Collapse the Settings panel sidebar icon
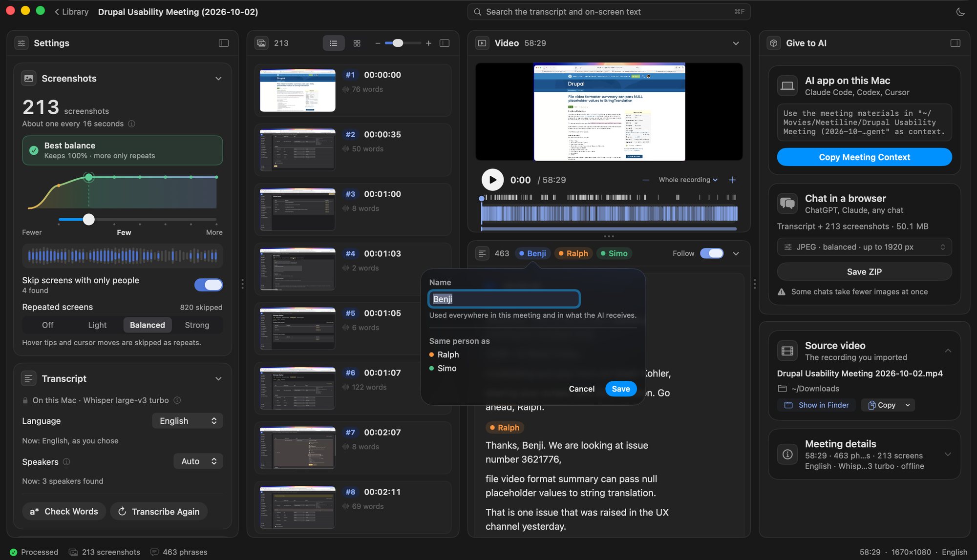The width and height of the screenshot is (977, 560). [x=224, y=43]
